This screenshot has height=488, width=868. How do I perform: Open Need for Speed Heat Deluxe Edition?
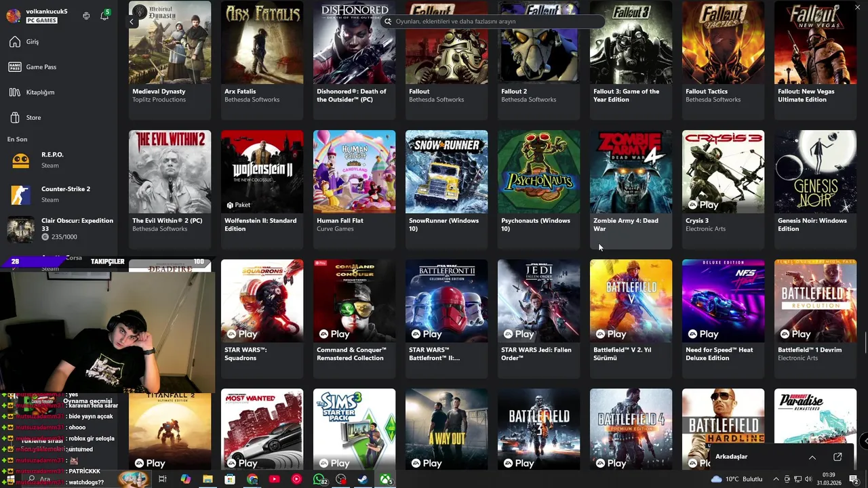pos(723,319)
